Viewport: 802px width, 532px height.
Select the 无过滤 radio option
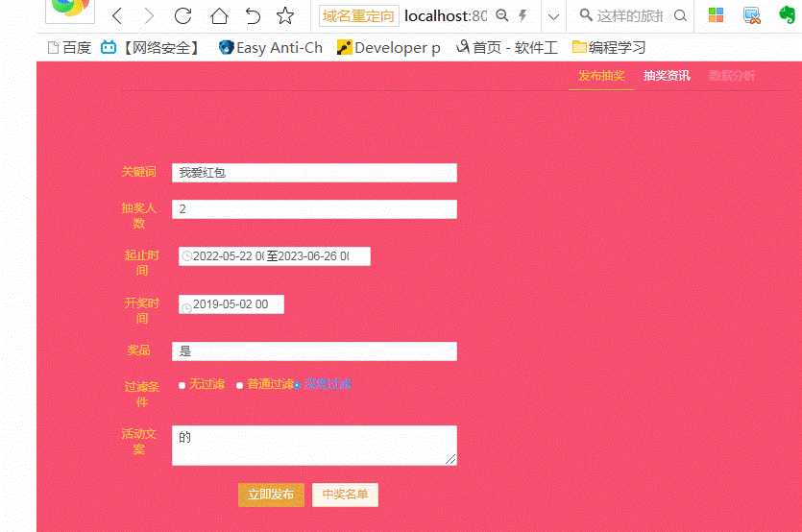[x=182, y=385]
